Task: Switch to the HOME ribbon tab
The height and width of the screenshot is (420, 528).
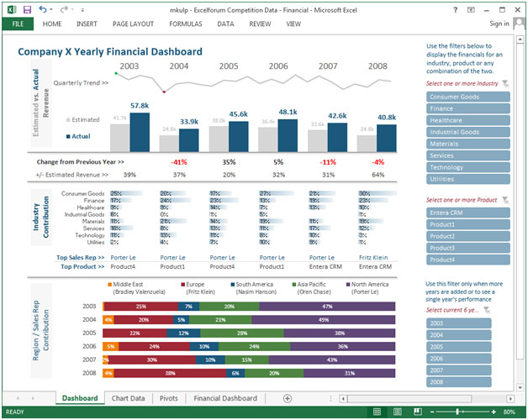Action: (52, 24)
